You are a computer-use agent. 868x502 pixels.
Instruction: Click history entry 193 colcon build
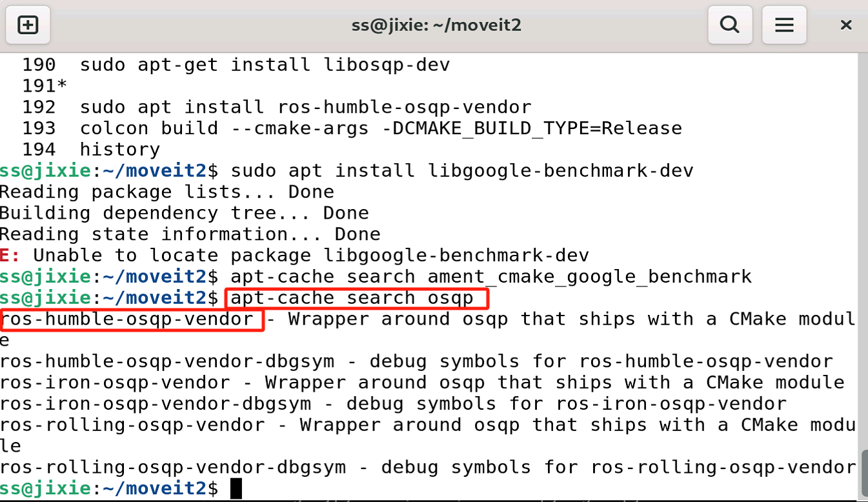click(x=381, y=128)
